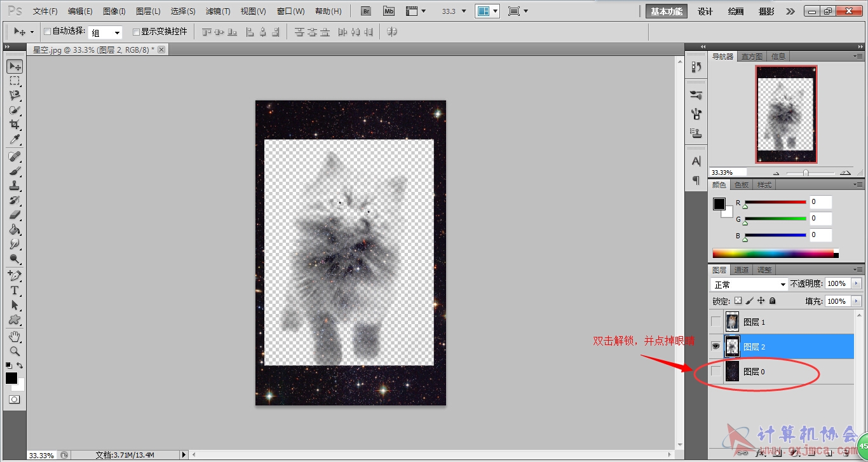Select the Brush tool

(x=15, y=171)
